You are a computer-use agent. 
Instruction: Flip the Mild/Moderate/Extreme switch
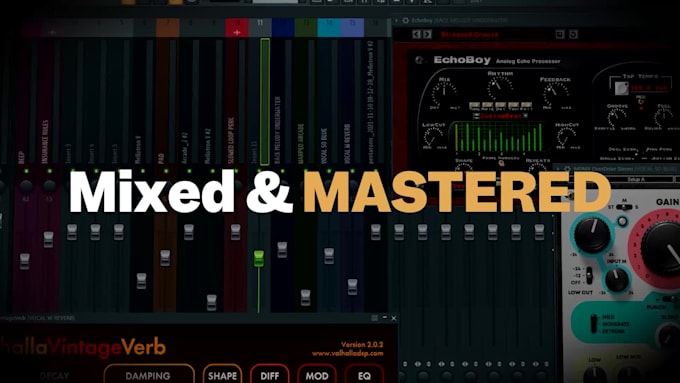[594, 324]
